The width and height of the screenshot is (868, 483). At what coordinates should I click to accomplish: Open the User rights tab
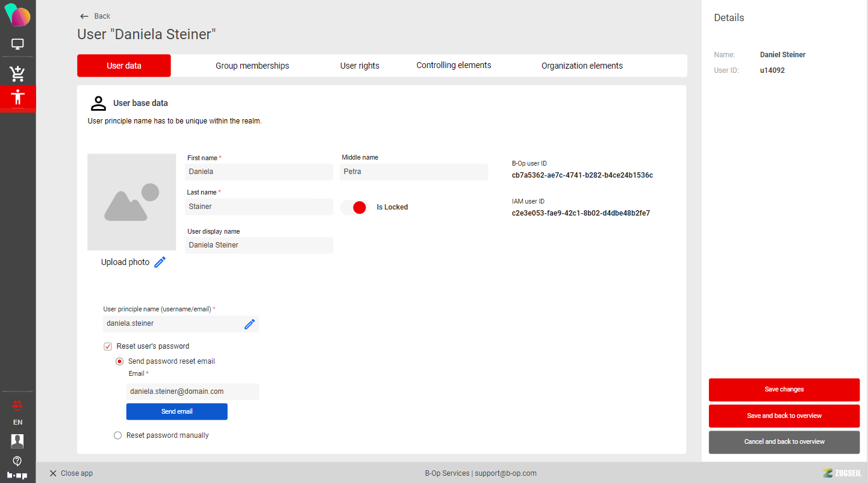pyautogui.click(x=360, y=66)
